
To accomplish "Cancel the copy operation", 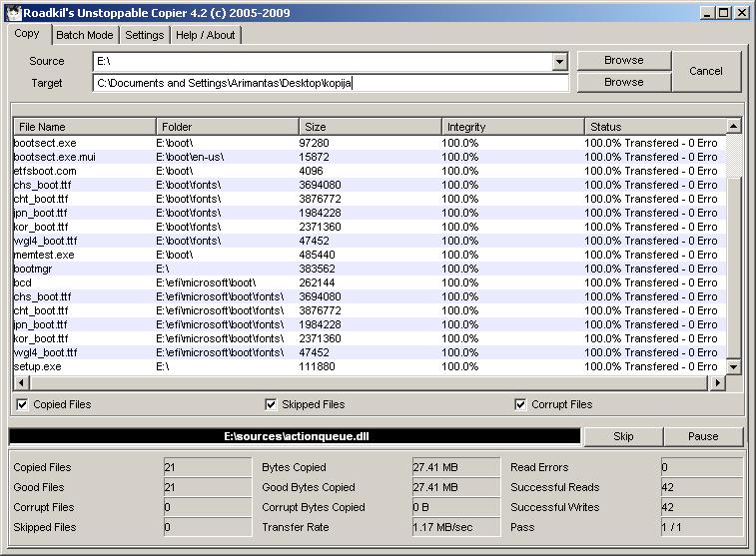I will tap(705, 71).
